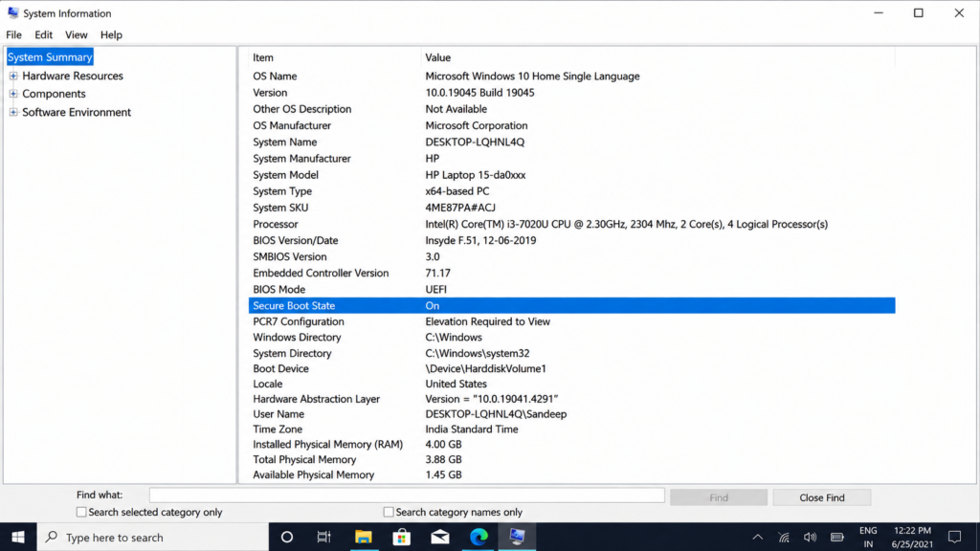This screenshot has width=980, height=551.
Task: Select Components tree label
Action: 54,94
